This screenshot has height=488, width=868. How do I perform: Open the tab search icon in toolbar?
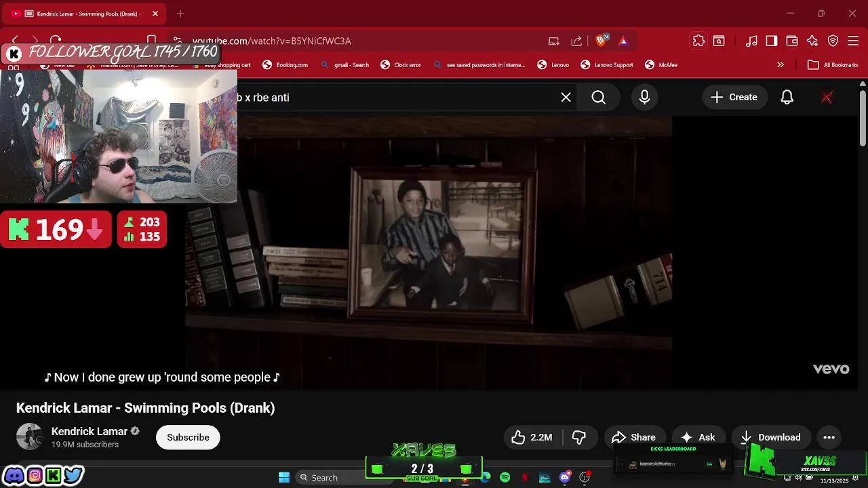[x=719, y=41]
